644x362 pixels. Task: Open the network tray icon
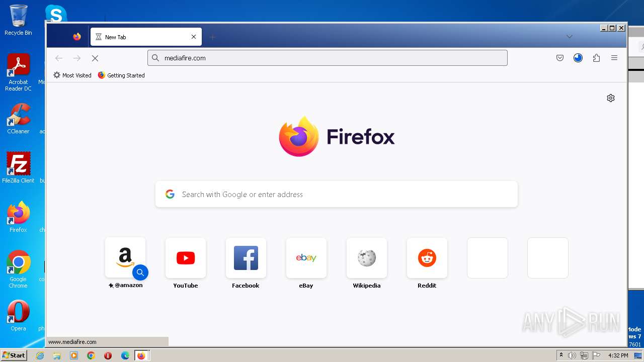point(584,355)
